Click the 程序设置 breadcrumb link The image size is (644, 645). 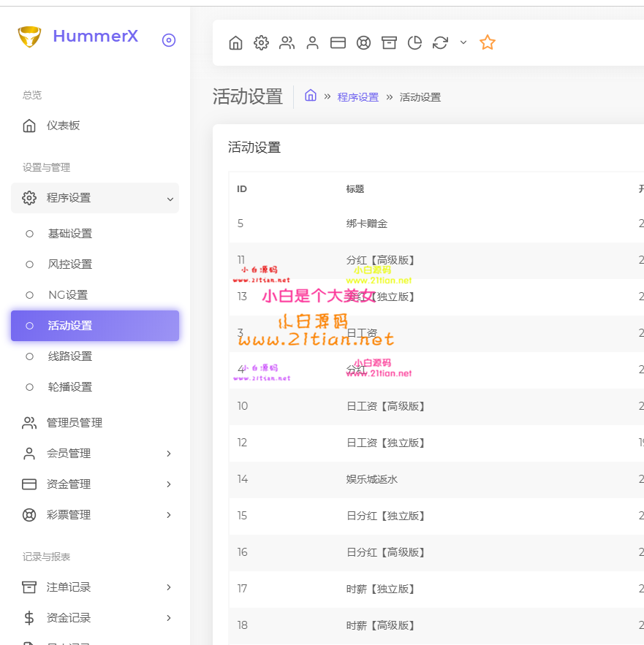(358, 97)
